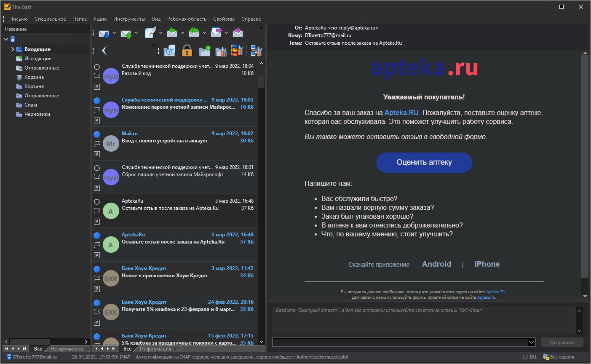Screen dimensions: 591x364
Task: Click the Reply icon with single green arrow
Action: 172,32
